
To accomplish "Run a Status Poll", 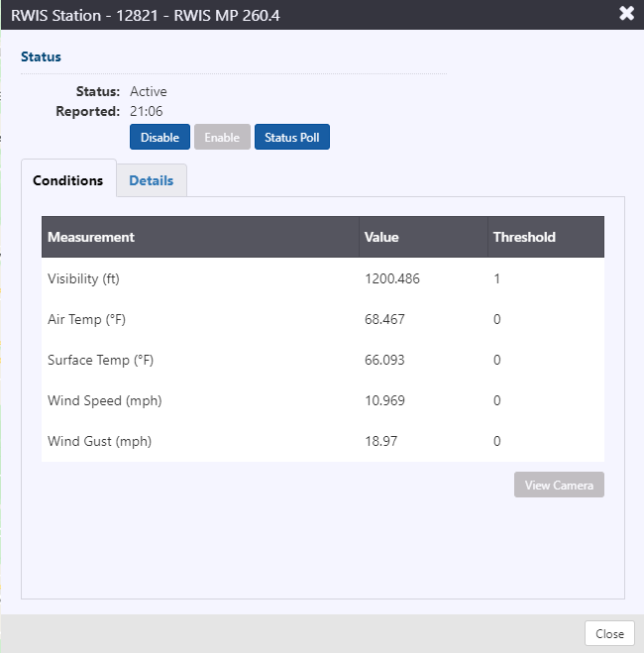I will tap(292, 137).
